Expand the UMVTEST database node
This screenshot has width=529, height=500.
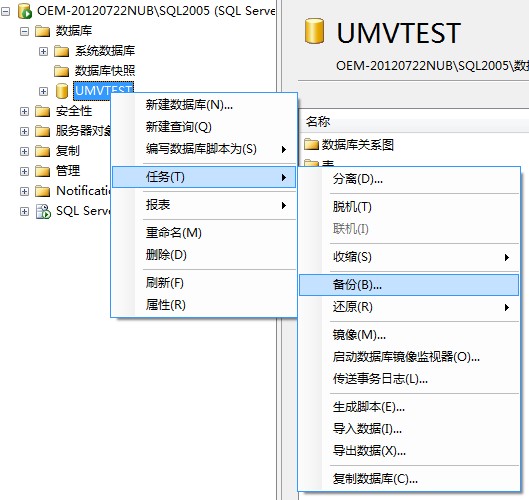pyautogui.click(x=43, y=91)
